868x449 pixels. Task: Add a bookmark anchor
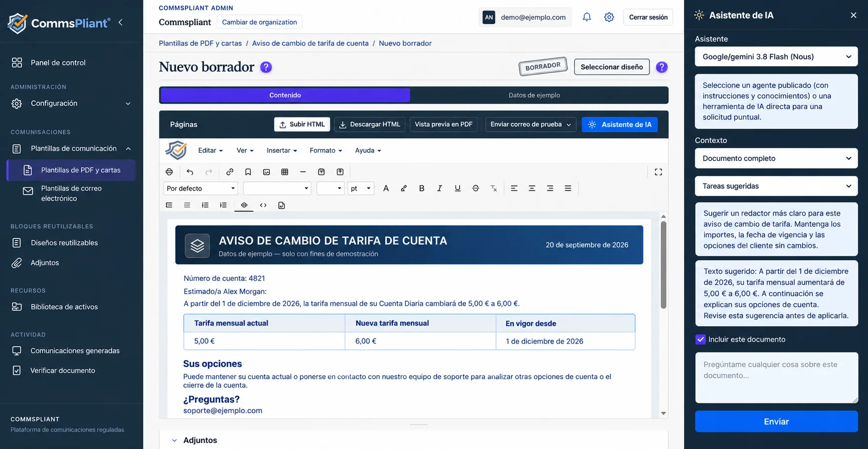(x=248, y=172)
